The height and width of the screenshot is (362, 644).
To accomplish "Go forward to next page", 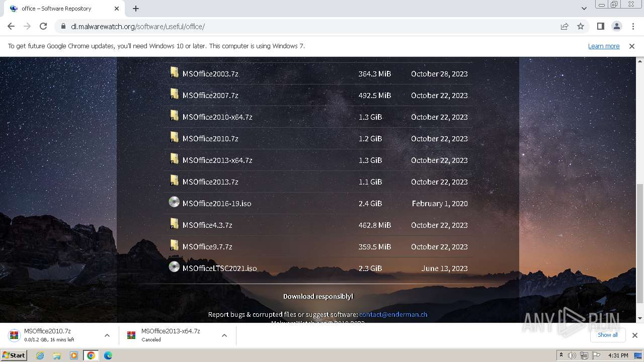I will [x=27, y=26].
